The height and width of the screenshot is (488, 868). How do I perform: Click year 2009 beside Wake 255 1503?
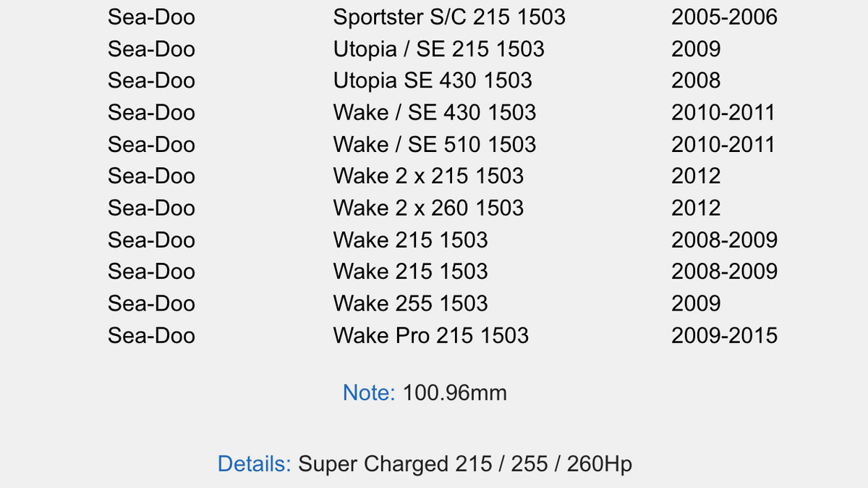pos(696,304)
